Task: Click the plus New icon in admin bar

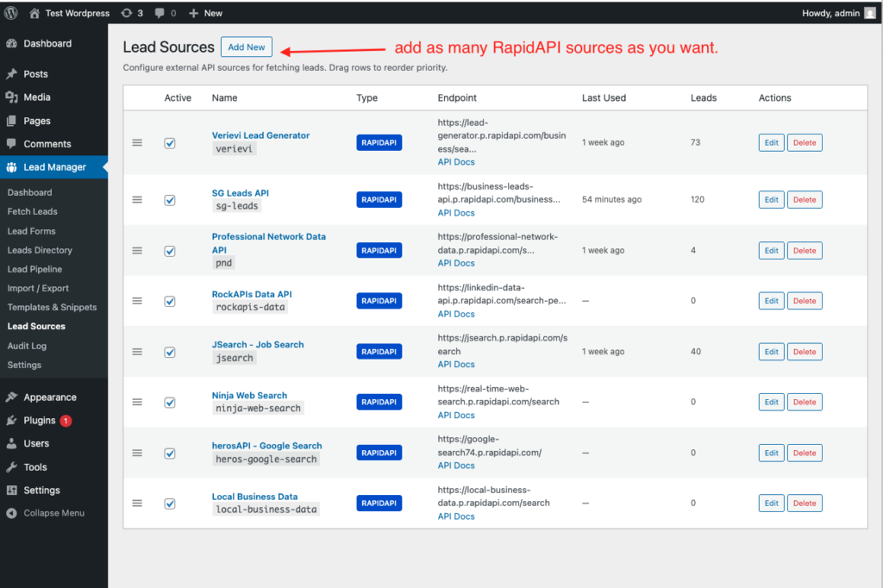Action: click(x=194, y=13)
